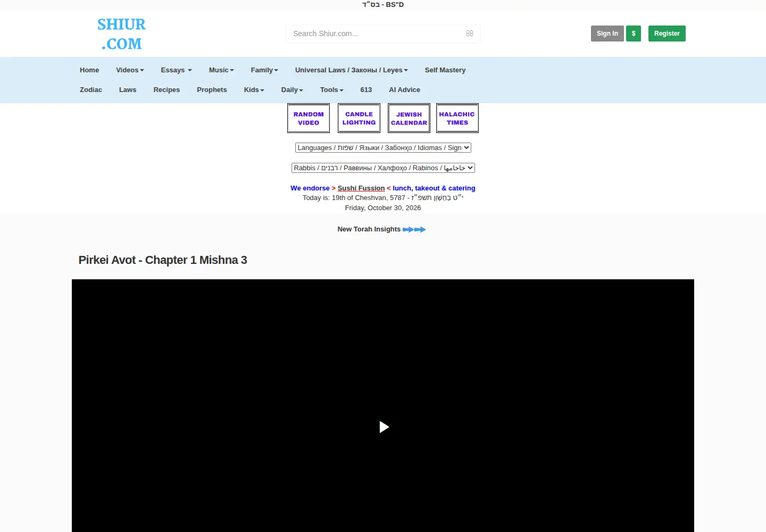The height and width of the screenshot is (532, 766).
Task: Open the Recipes page
Action: [166, 90]
